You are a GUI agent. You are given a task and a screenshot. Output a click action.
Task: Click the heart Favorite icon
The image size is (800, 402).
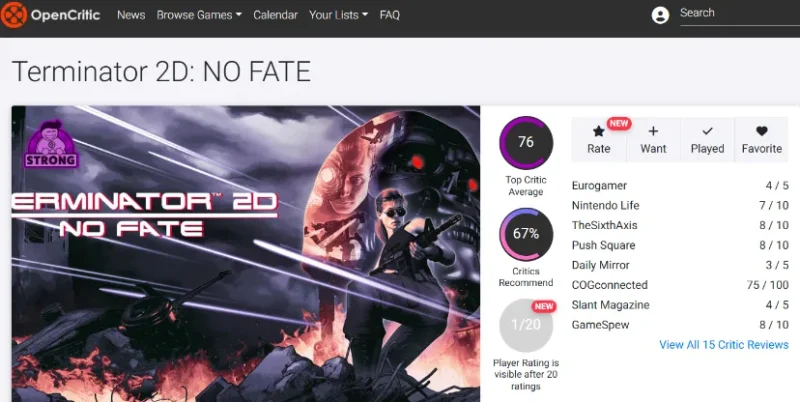click(x=761, y=131)
